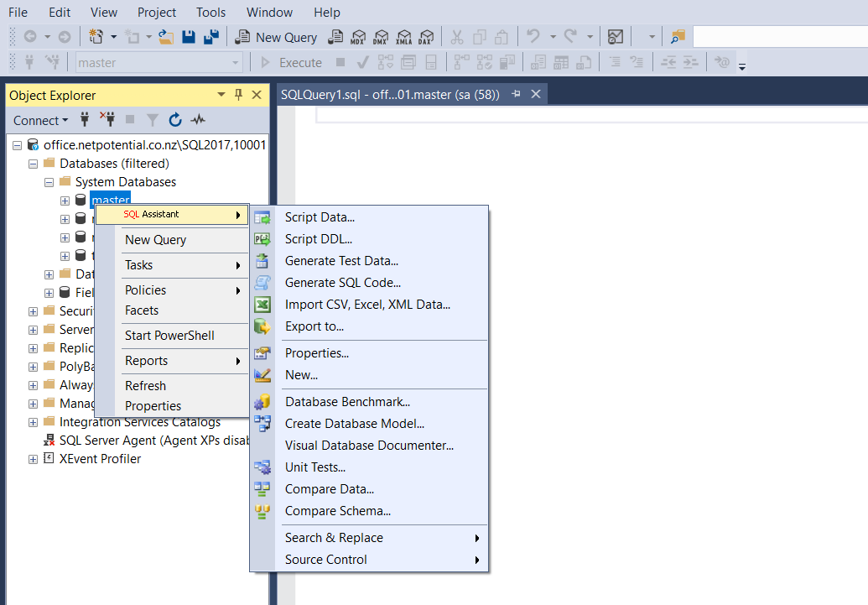Click Connect Object Explorer plug icon
868x605 pixels.
tap(85, 119)
